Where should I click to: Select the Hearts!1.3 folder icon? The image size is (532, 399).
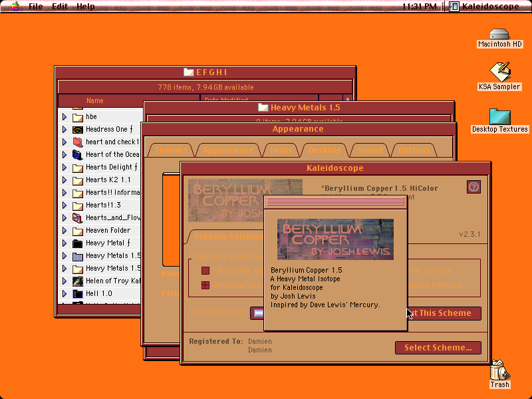(78, 205)
